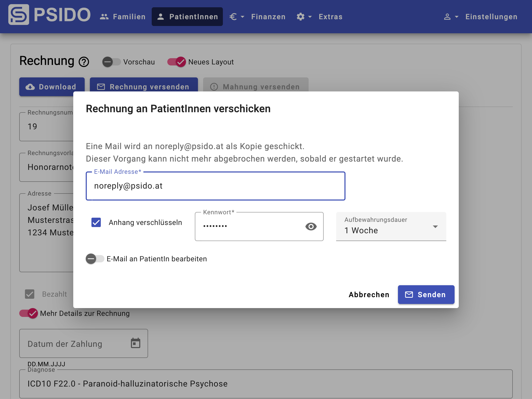Screen dimensions: 532x399
Task: Toggle the E-Mail an PatientIn bearbeiten switch
Action: (x=94, y=258)
